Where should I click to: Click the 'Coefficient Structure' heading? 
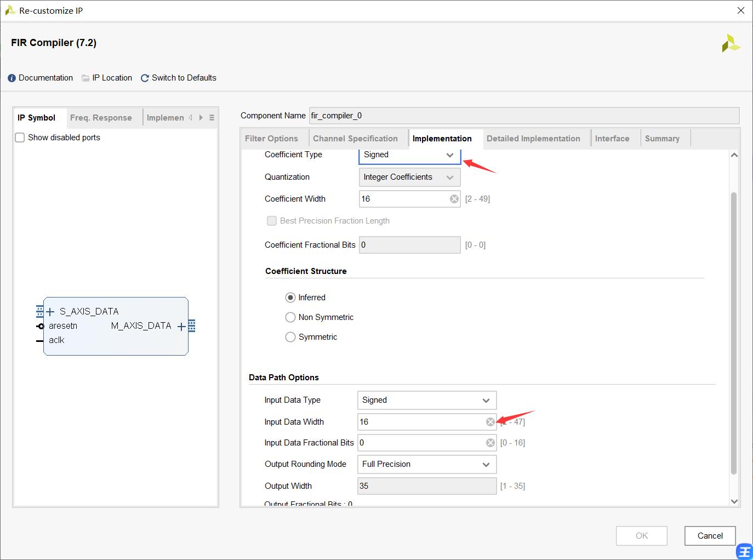tap(306, 271)
